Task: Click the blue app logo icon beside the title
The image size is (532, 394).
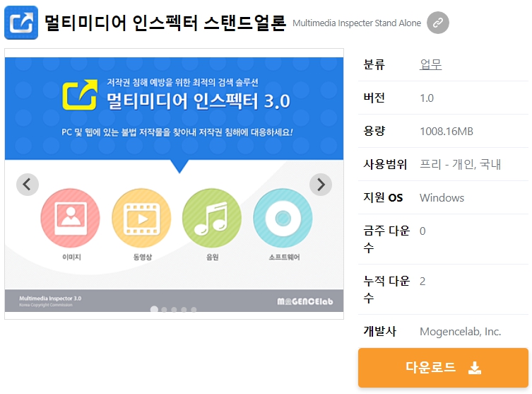Action: point(21,23)
